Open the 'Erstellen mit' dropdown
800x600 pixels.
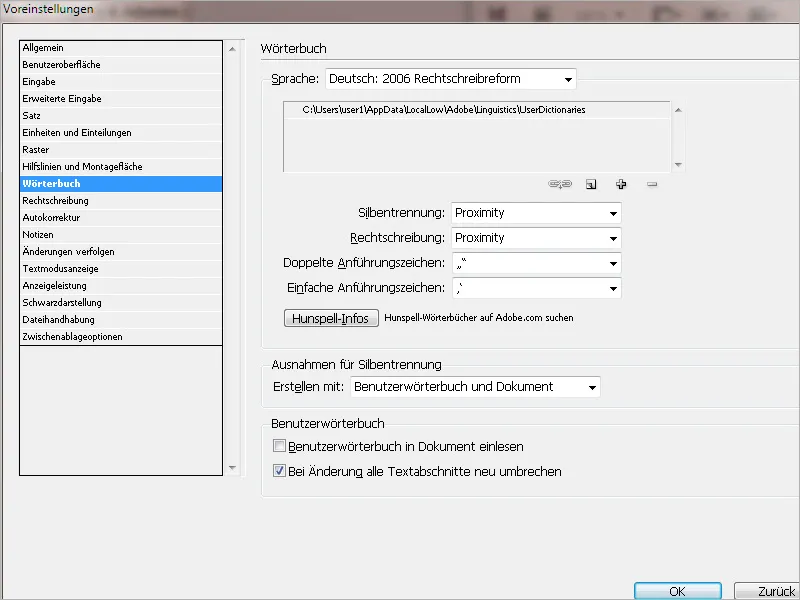click(594, 387)
